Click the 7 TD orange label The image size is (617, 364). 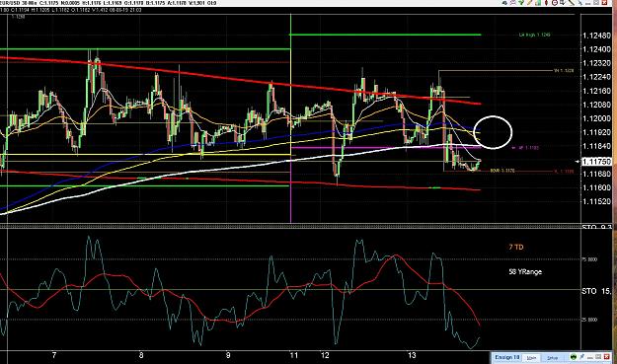516,247
